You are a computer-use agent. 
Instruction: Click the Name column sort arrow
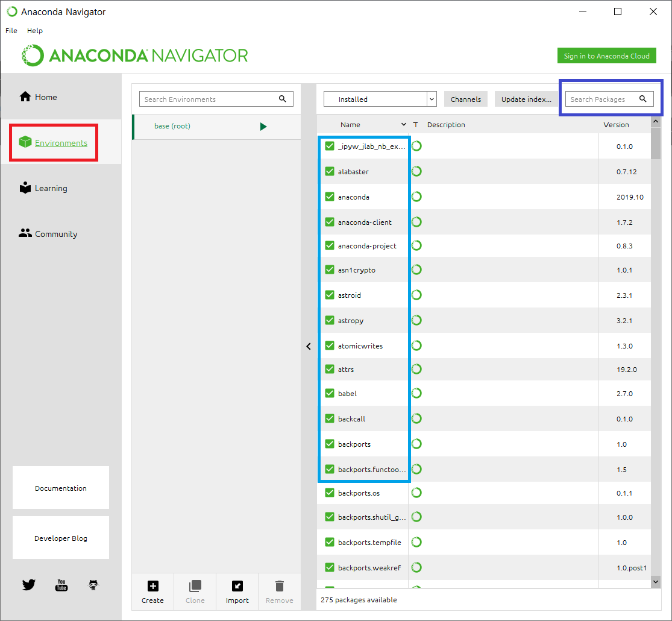click(x=403, y=124)
